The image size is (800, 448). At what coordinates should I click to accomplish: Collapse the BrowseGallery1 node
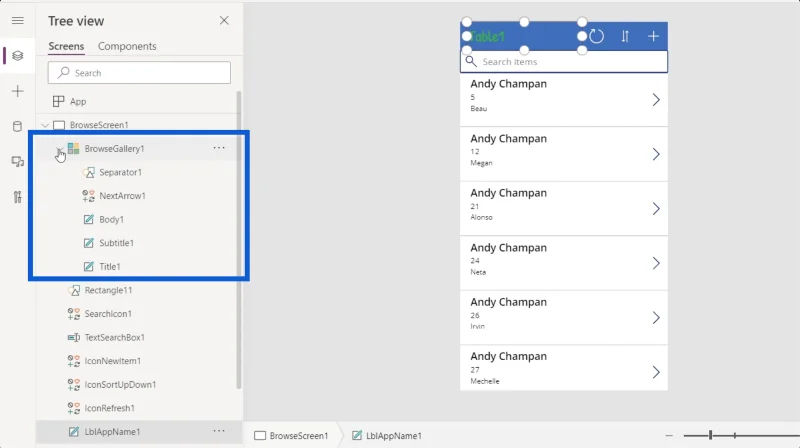coord(59,149)
